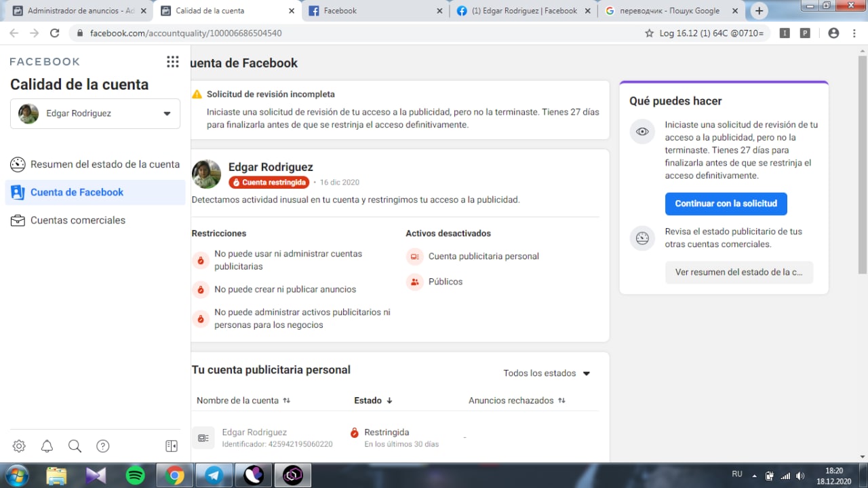
Task: Sort by Estado column
Action: (374, 400)
